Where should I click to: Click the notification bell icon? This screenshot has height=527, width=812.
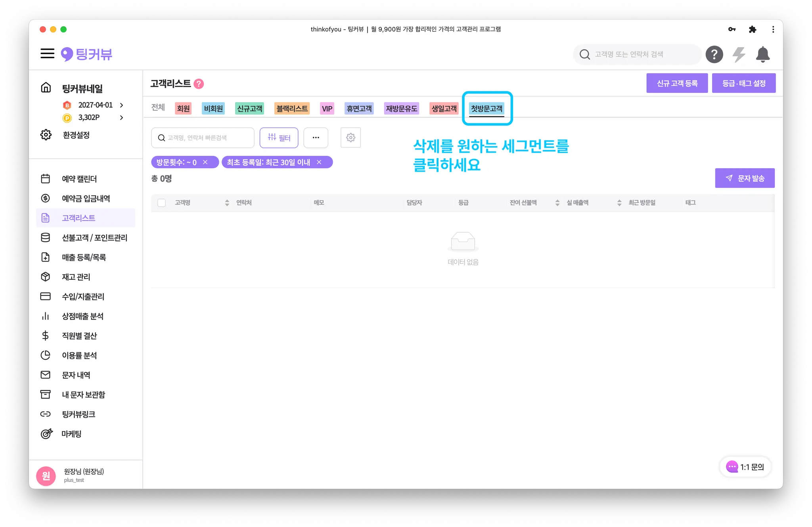tap(762, 54)
